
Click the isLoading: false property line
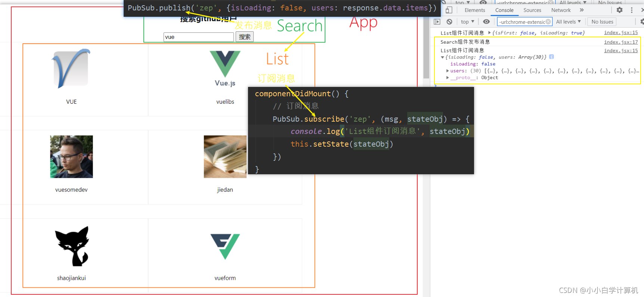click(473, 64)
